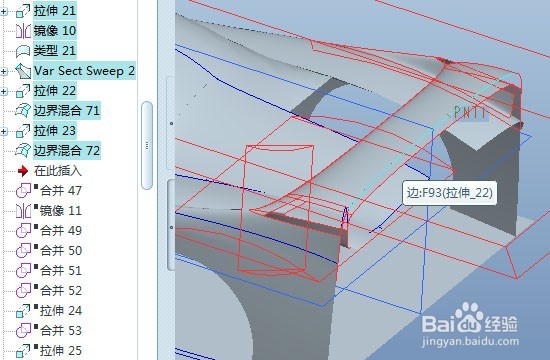This screenshot has width=550, height=360.
Task: Select suppressed feature 拉伸 24
Action: [61, 311]
